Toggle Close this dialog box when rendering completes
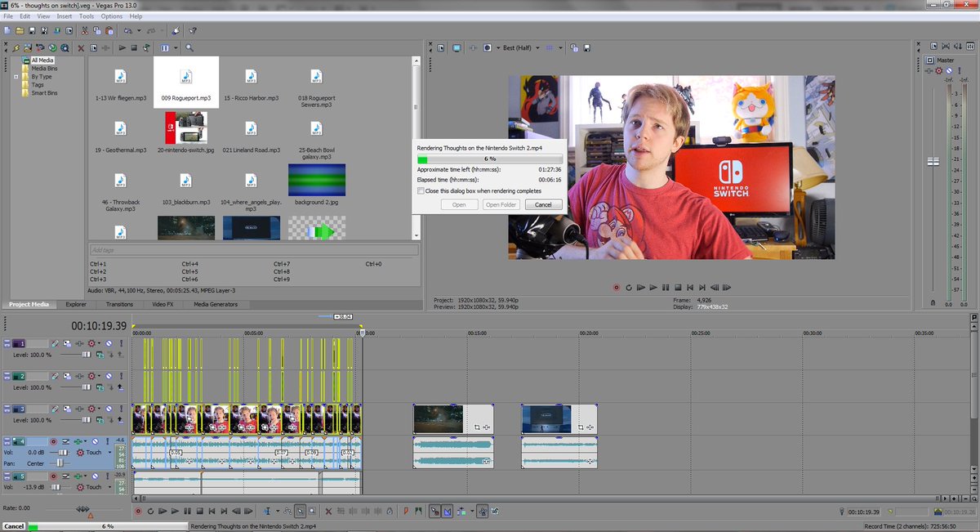Screen dimensions: 980x532 [x=421, y=191]
